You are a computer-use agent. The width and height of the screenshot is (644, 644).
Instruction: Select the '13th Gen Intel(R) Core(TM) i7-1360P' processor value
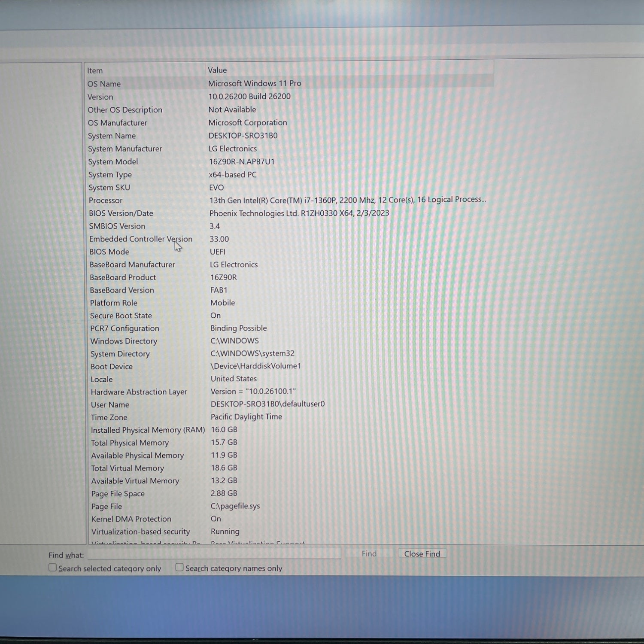tap(347, 200)
